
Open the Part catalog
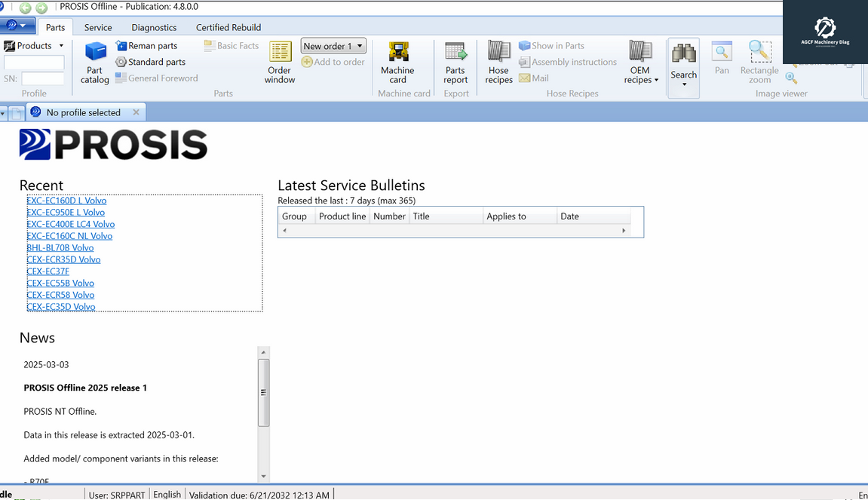(x=95, y=62)
